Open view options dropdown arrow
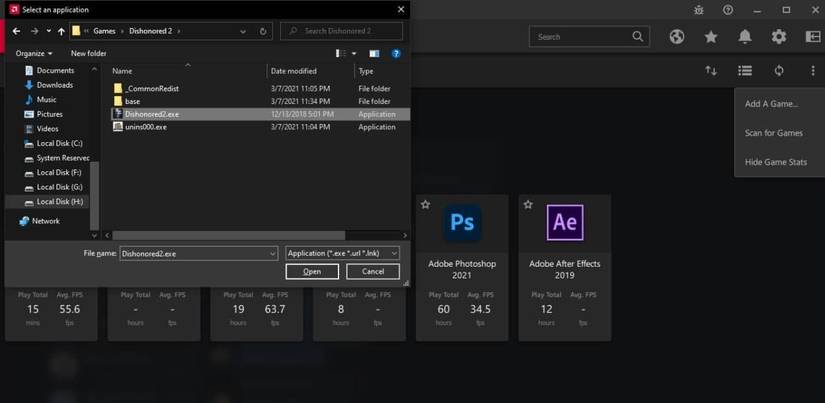 354,53
